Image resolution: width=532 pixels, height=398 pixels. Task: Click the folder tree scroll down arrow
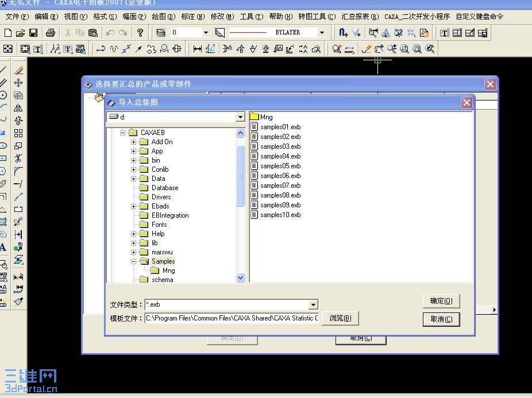tap(240, 278)
